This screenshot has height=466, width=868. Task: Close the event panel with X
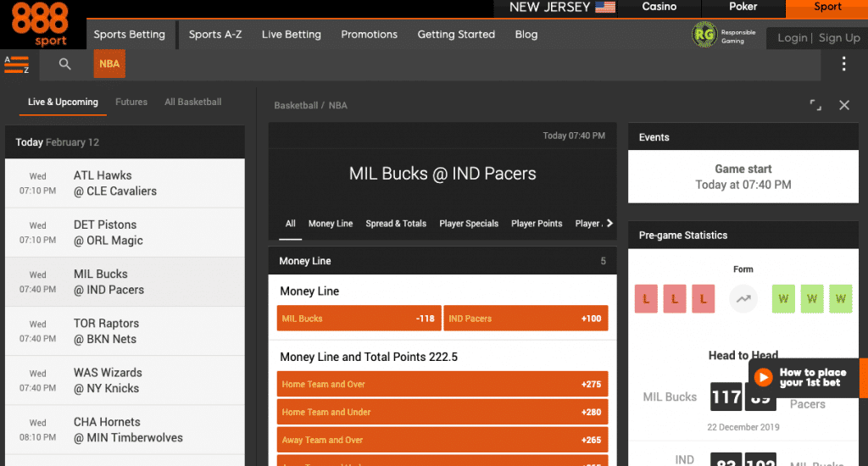844,105
